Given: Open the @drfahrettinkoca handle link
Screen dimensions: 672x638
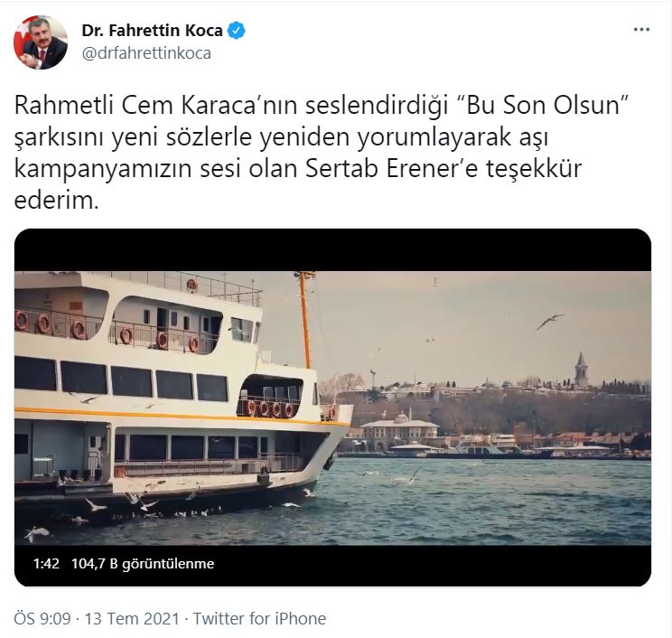Looking at the screenshot, I should 146,53.
